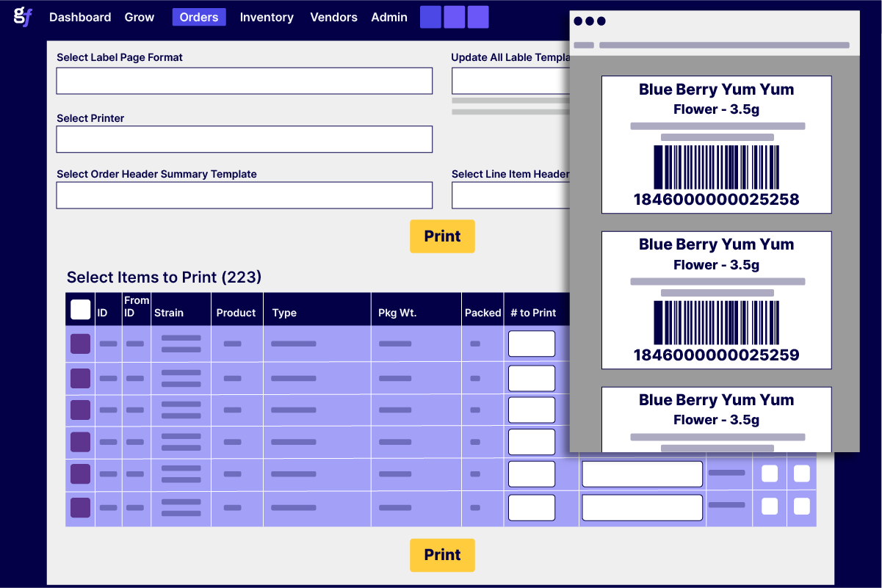Click the third purple square in nav bar
The height and width of the screenshot is (588, 882).
(x=478, y=17)
